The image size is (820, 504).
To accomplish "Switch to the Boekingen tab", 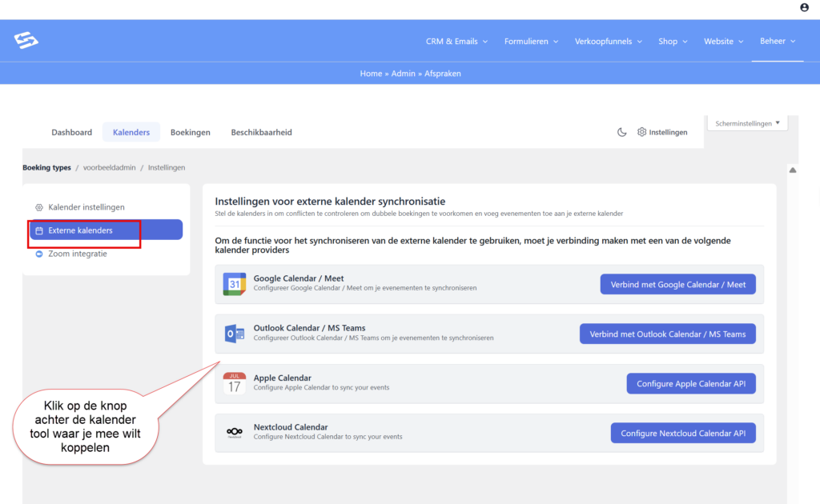I will point(190,132).
